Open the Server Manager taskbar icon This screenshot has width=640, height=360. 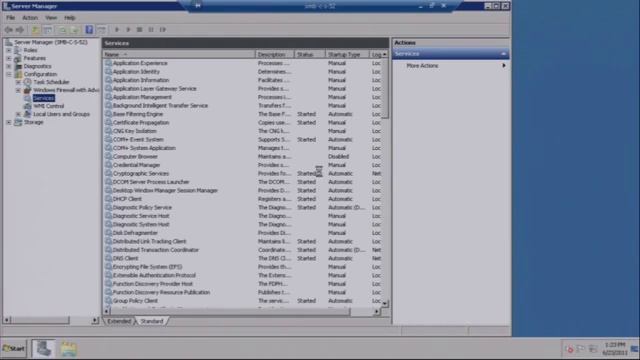click(43, 349)
